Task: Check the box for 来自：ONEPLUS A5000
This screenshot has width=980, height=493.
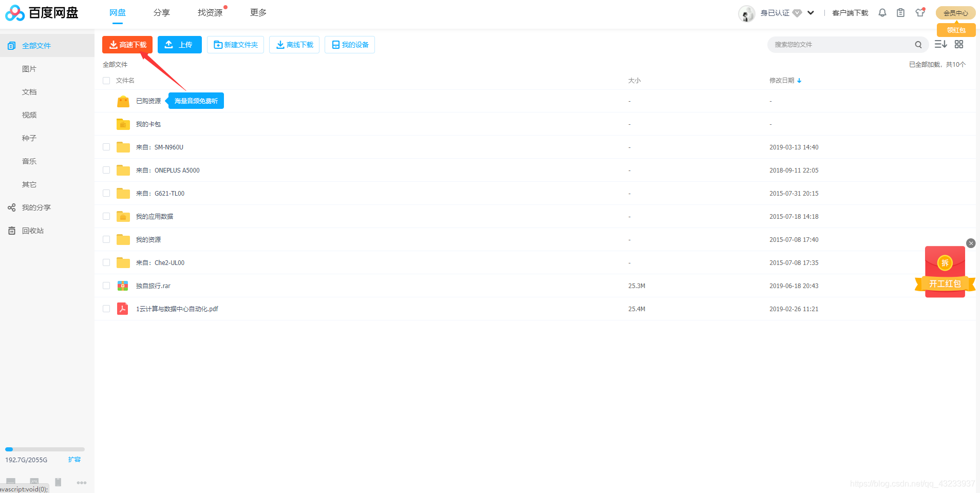Action: (106, 170)
